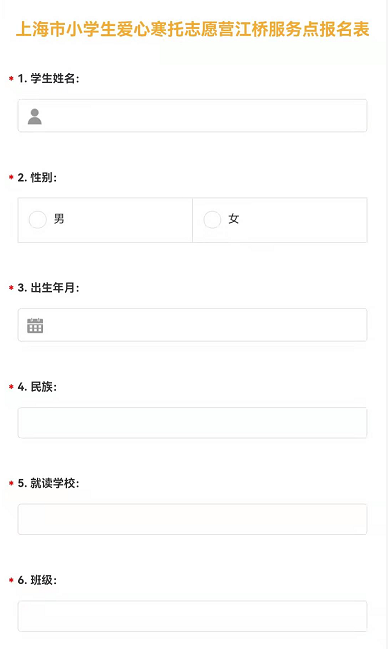Click the question label 2. 性别
Screen dimensions: 388x649
point(37,178)
